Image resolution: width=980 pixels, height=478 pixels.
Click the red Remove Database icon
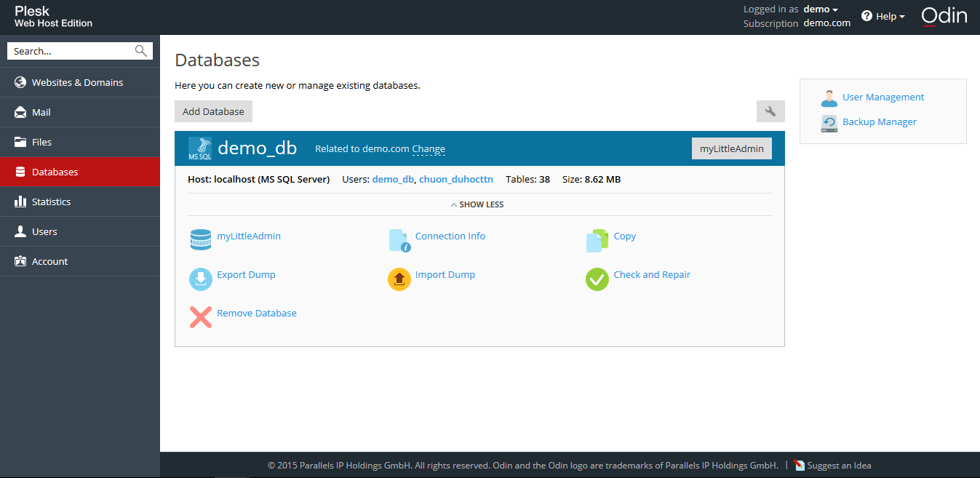click(200, 317)
